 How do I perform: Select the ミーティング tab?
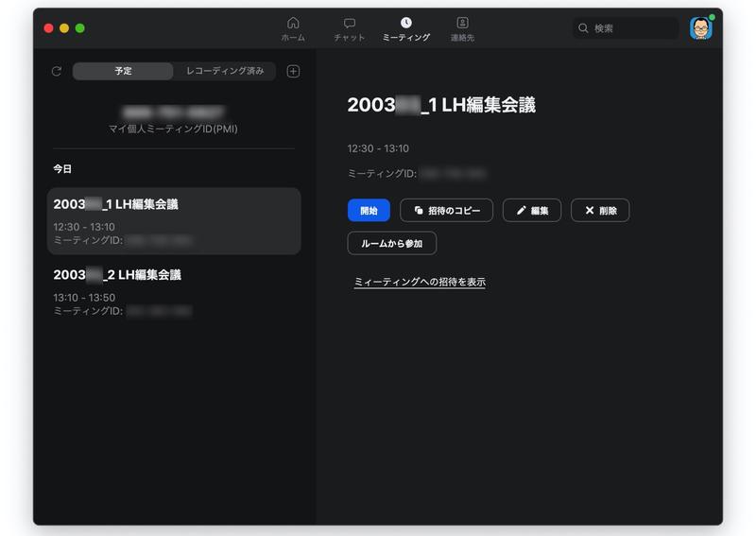(x=406, y=29)
